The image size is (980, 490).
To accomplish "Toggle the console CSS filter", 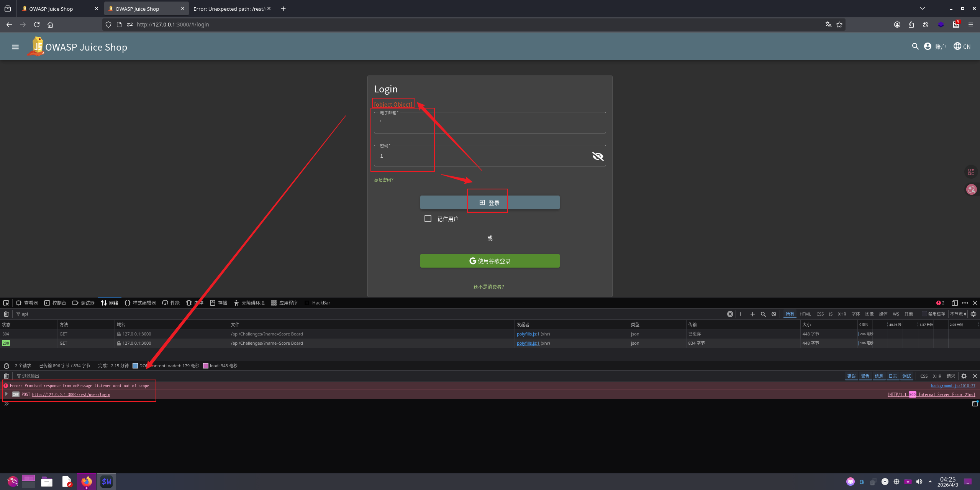I will click(924, 376).
